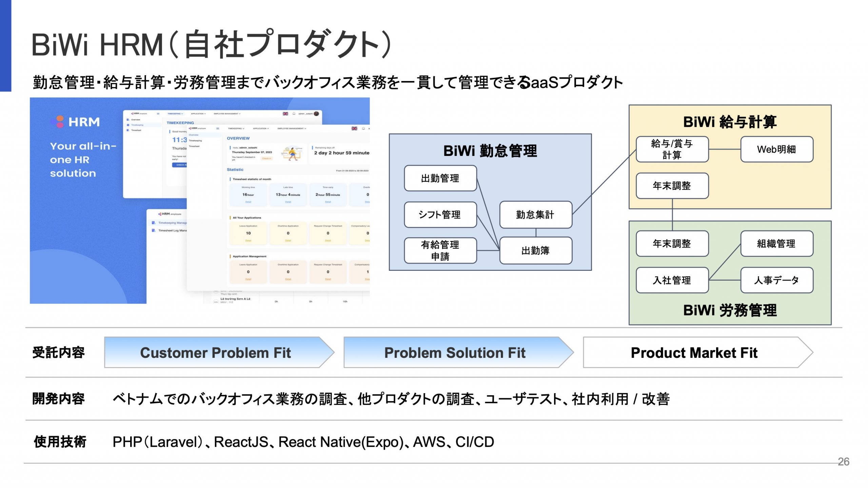Click 年末調整 box in green 労務管理 panel
Screen dimensions: 868x488
[x=672, y=244]
